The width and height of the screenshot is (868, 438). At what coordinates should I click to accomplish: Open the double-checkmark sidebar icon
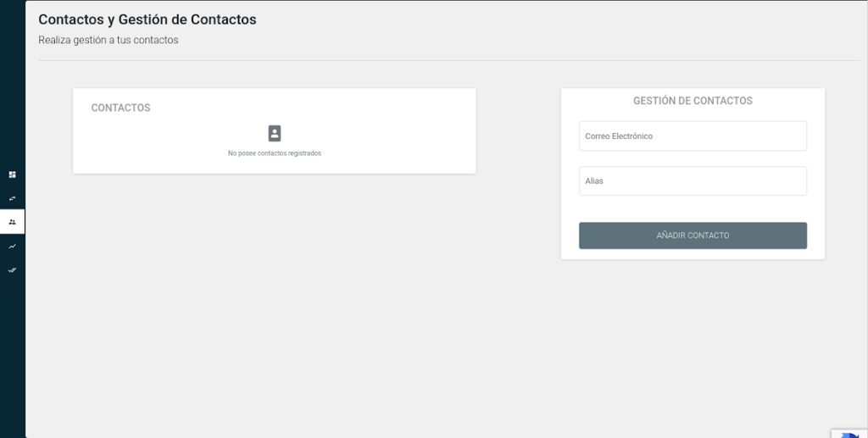(x=12, y=270)
